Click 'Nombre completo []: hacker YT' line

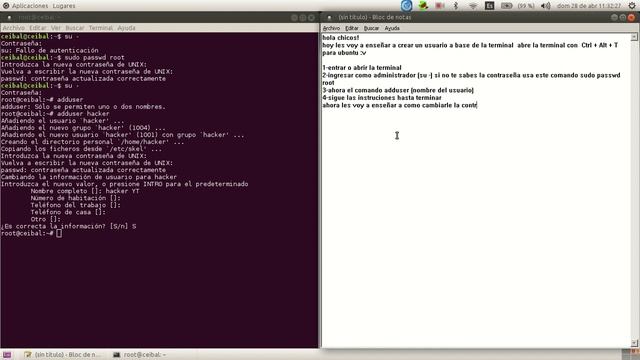point(85,191)
